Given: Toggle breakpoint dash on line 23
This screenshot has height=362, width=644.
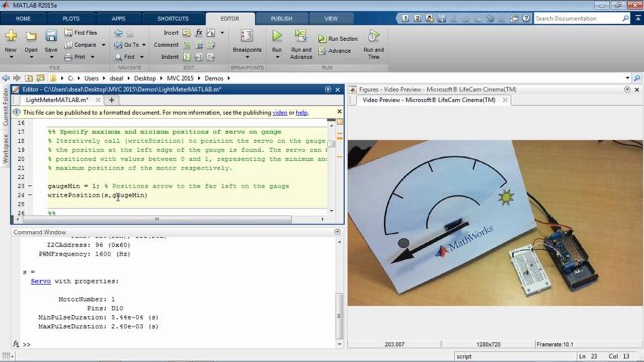Looking at the screenshot, I should [x=30, y=186].
